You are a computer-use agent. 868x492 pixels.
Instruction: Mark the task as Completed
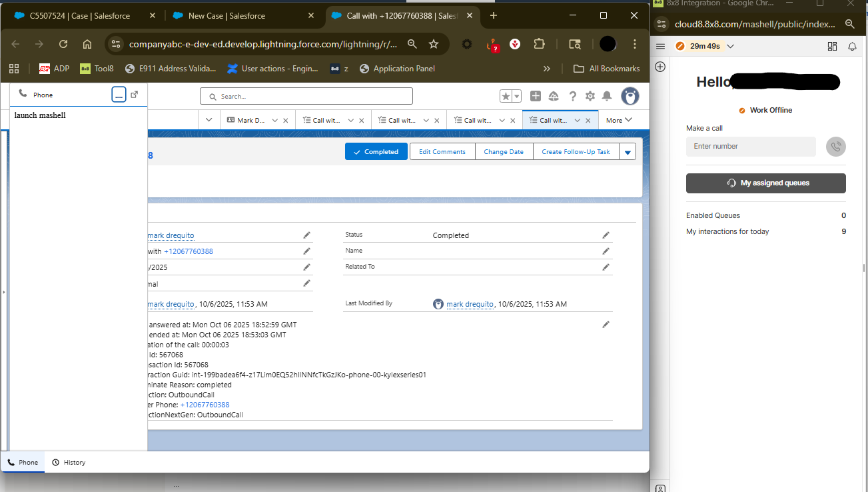(376, 151)
